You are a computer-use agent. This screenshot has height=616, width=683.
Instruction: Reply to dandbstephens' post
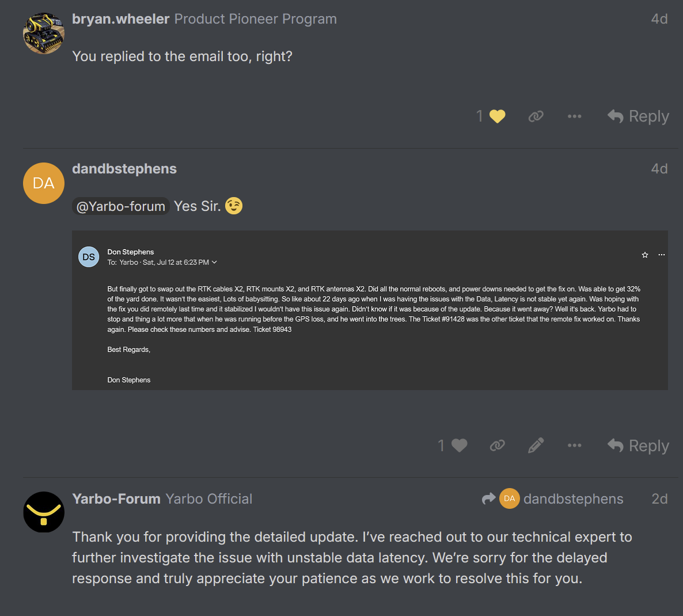click(638, 445)
